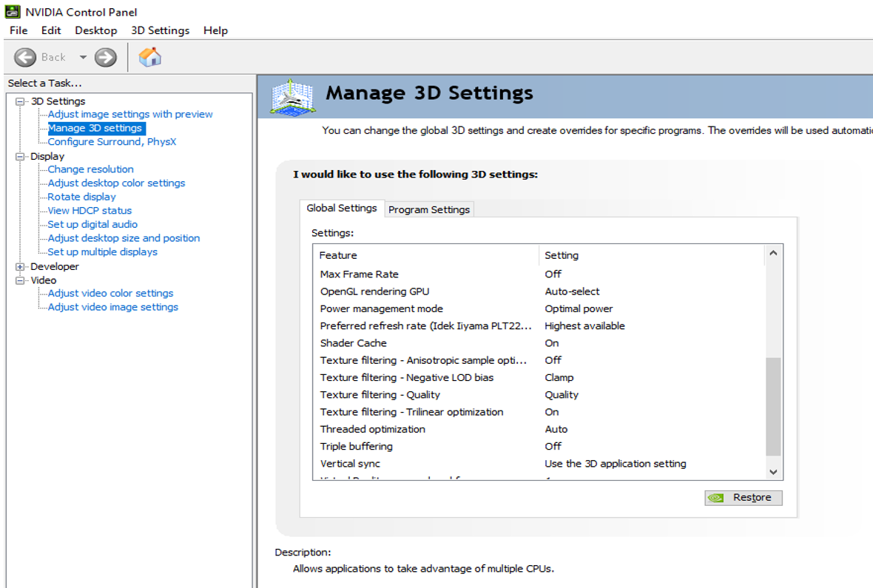The width and height of the screenshot is (873, 588).
Task: Select the 3D Settings tree category label
Action: coord(58,101)
